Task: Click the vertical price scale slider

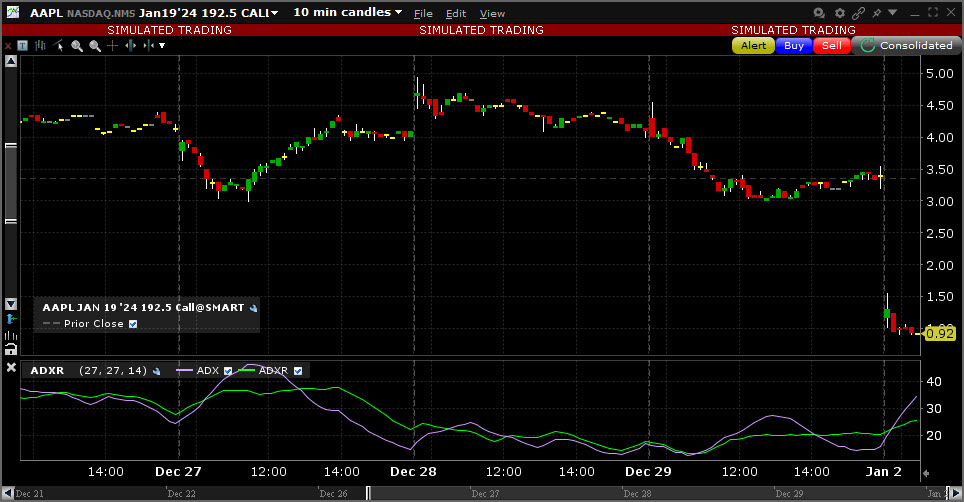Action: 11,183
